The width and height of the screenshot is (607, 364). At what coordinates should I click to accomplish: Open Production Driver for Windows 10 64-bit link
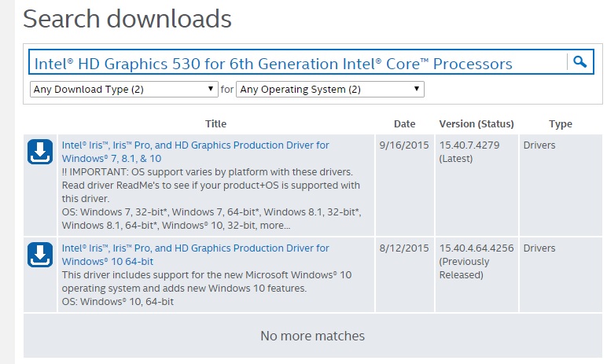[x=195, y=255]
